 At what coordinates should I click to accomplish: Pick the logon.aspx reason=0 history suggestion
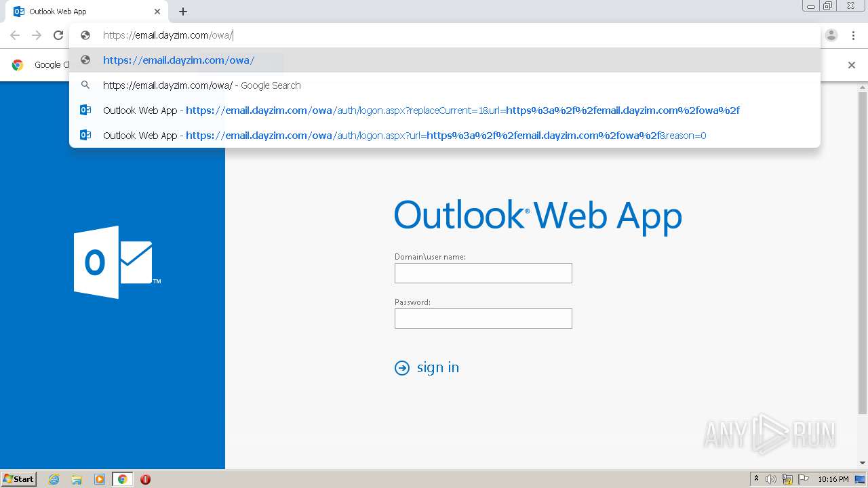click(x=445, y=136)
